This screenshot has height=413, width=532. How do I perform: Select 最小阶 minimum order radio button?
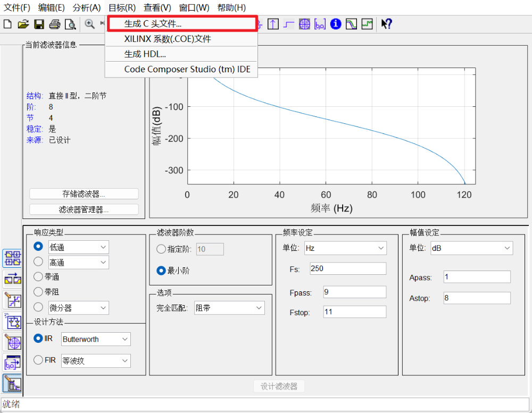pyautogui.click(x=161, y=271)
